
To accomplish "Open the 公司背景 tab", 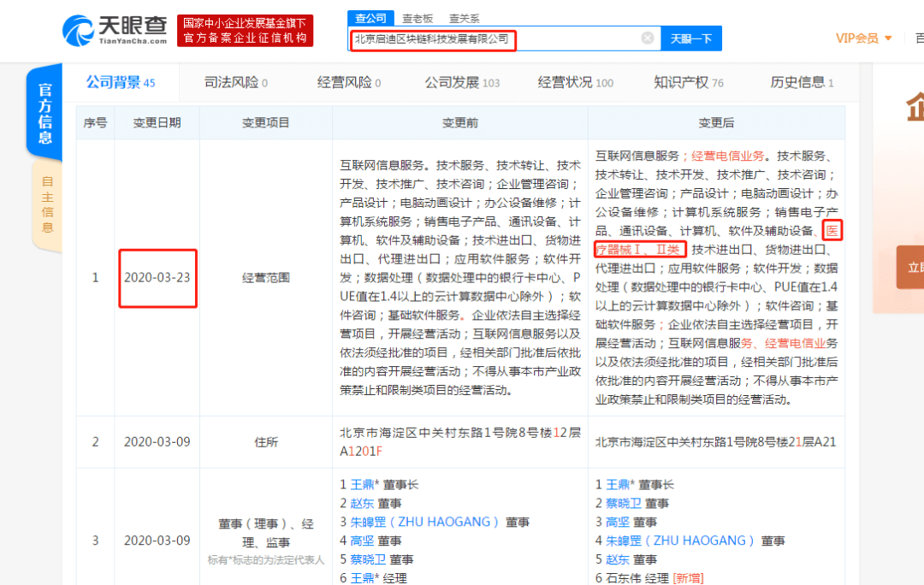I will 121,82.
